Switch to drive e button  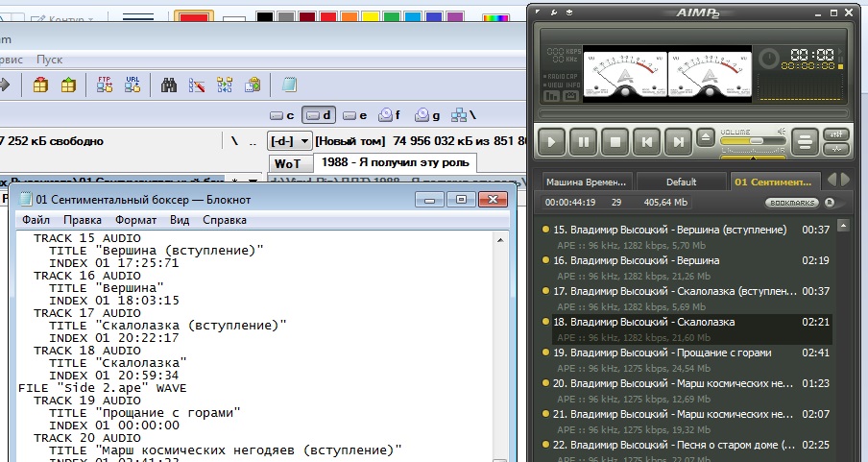click(x=354, y=115)
